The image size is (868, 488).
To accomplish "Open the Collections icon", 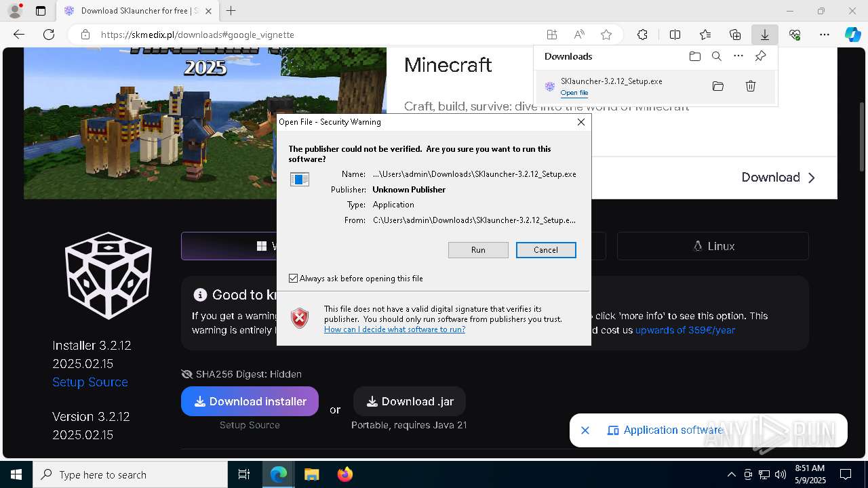I will pos(735,35).
